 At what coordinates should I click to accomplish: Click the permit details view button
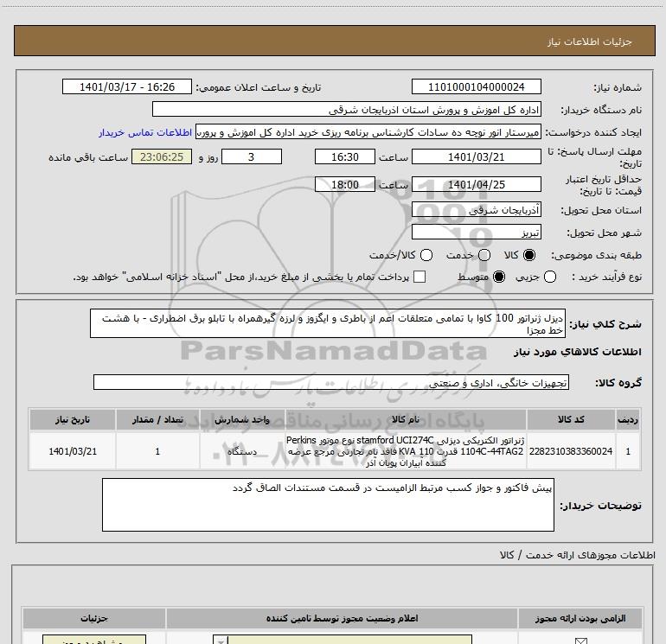(x=94, y=640)
